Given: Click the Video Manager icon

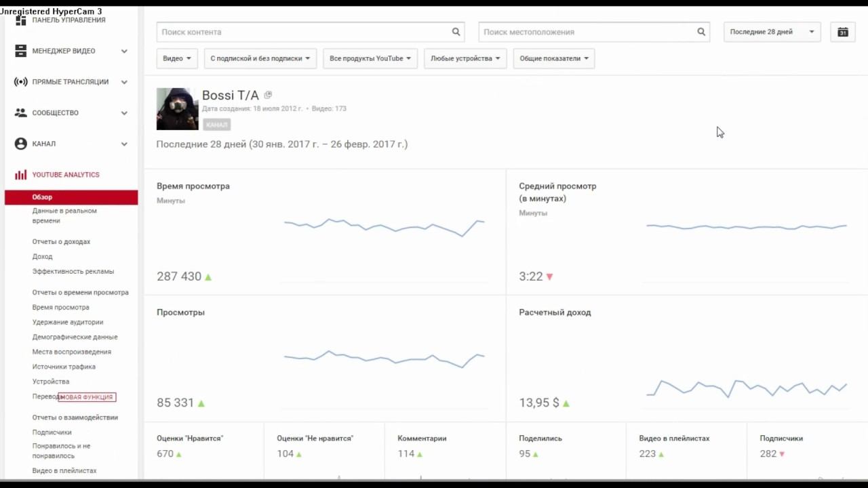Looking at the screenshot, I should pos(21,51).
